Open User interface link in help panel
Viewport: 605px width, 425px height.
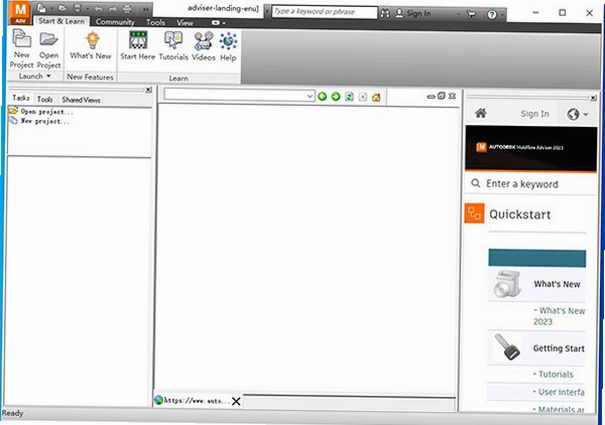click(559, 392)
